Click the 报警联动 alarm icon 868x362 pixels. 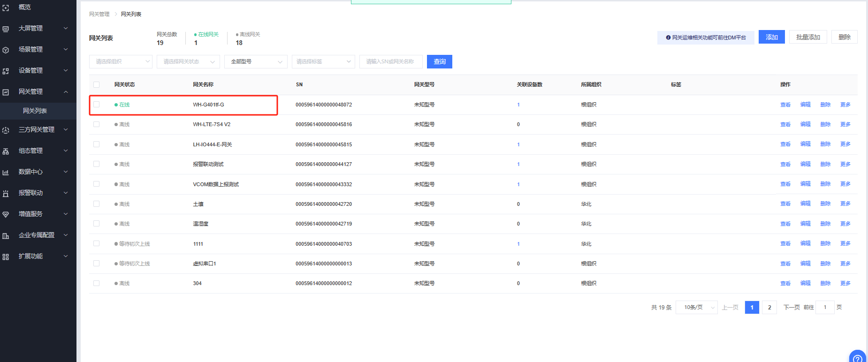[6, 193]
